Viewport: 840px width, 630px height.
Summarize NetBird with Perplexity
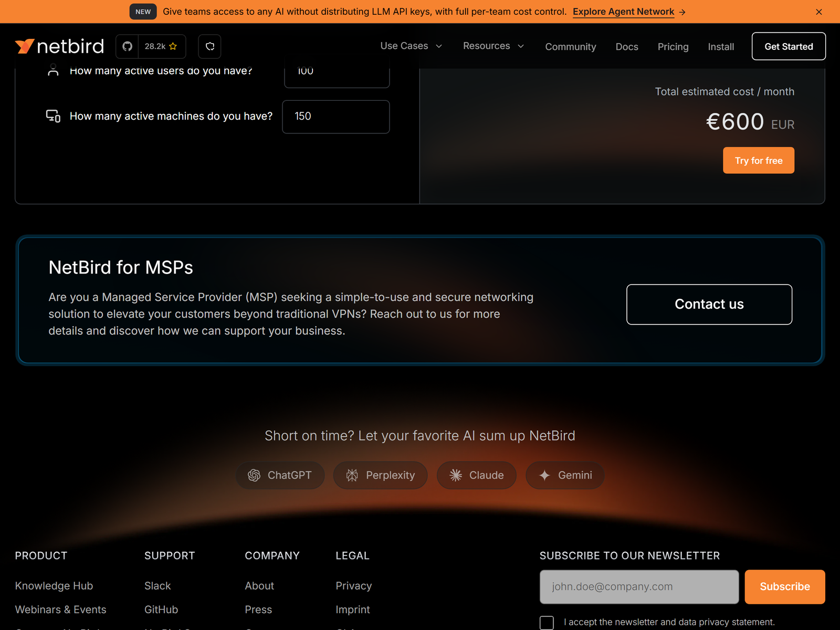click(381, 475)
